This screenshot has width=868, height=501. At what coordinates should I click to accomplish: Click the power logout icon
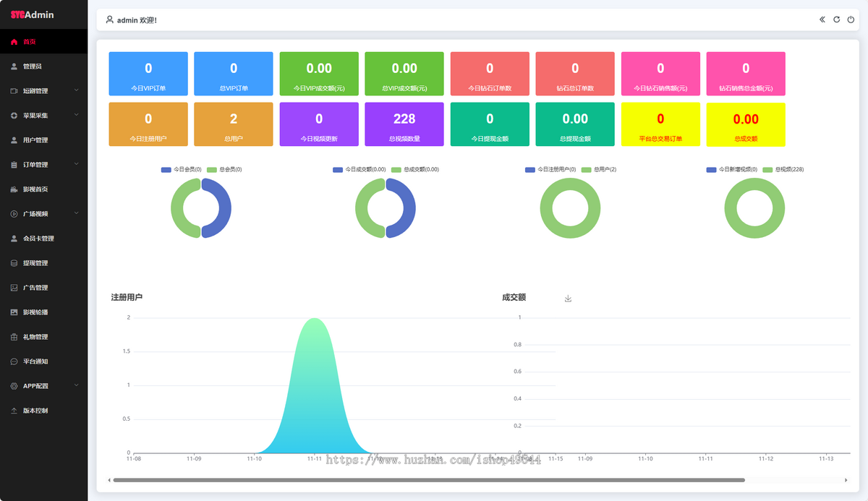851,20
